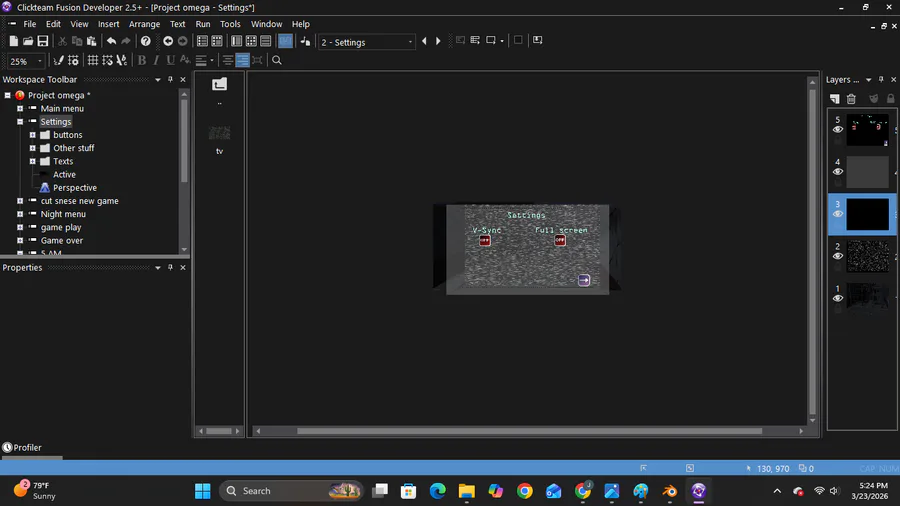The image size is (900, 506).
Task: Open the Windows taskbar Search box
Action: coord(292,491)
